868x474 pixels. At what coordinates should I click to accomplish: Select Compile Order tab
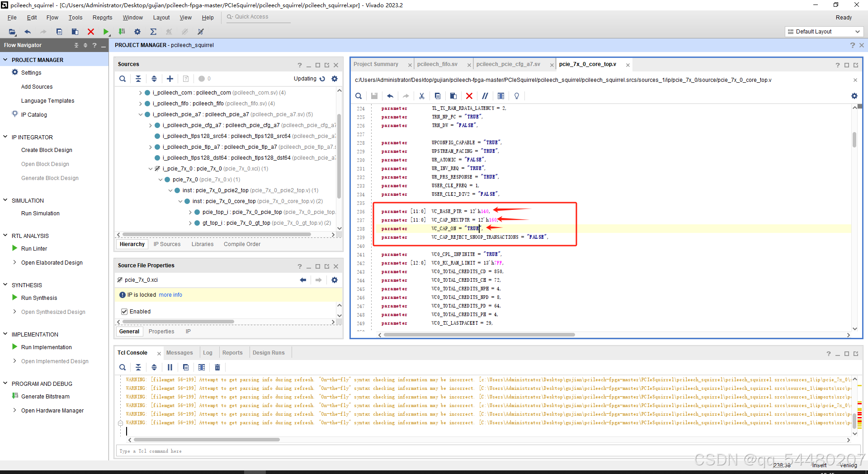click(x=242, y=244)
